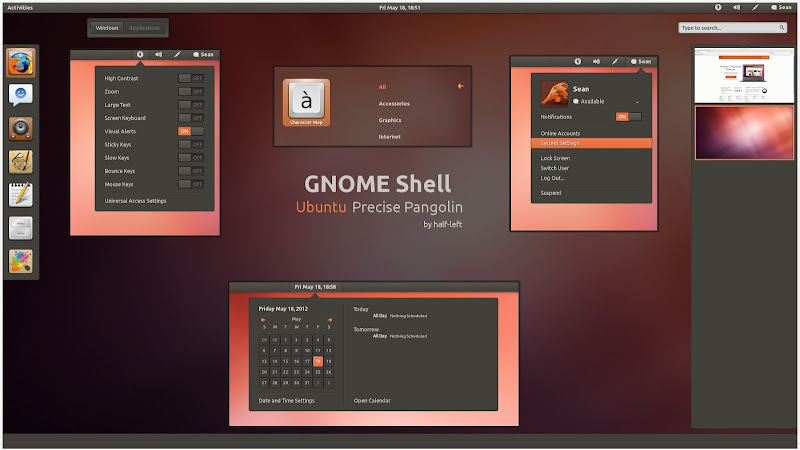The width and height of the screenshot is (800, 450).
Task: Go to next month in calendar
Action: tap(330, 320)
